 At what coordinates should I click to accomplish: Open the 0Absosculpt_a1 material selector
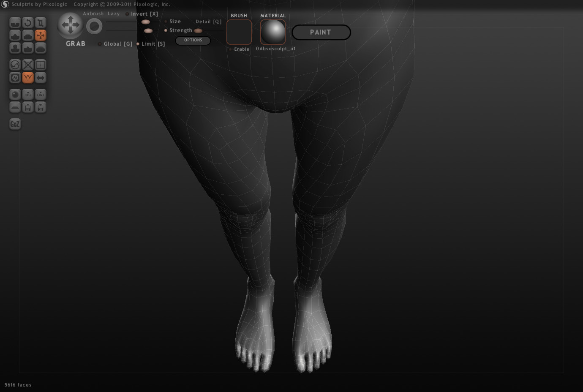click(x=272, y=31)
